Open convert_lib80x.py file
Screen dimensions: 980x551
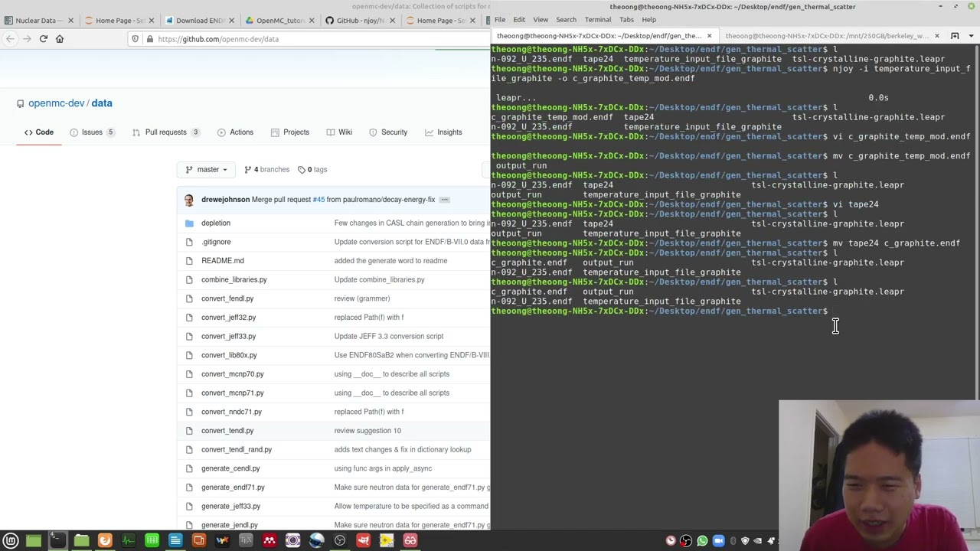coord(229,355)
